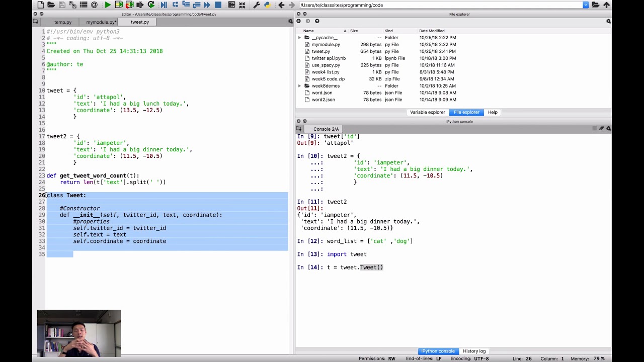Click the Help pane tab

click(493, 112)
